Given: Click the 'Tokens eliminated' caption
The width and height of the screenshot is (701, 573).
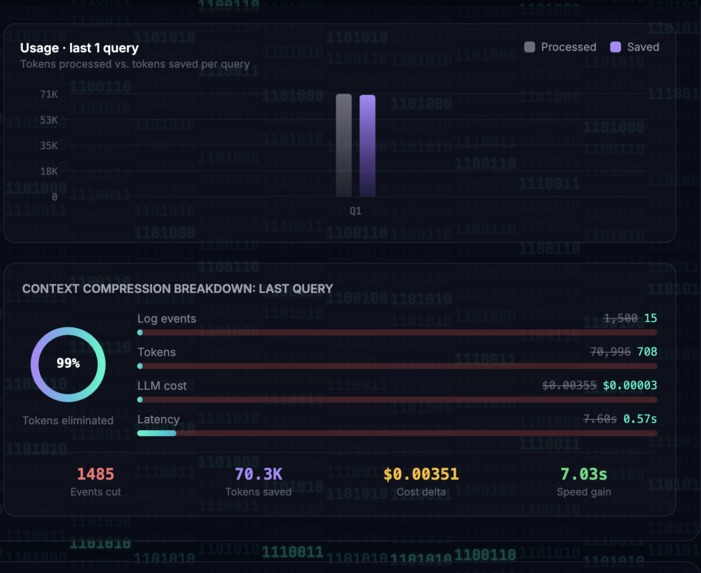Looking at the screenshot, I should 68,421.
